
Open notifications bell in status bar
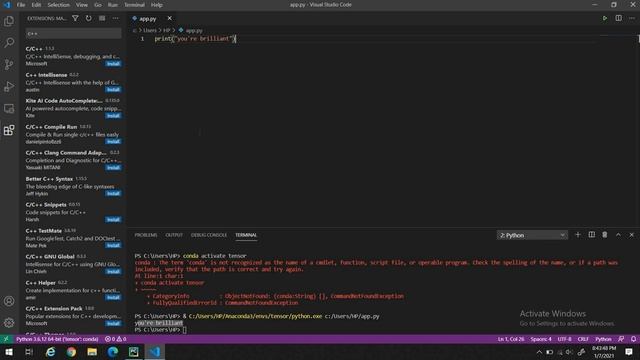click(633, 339)
